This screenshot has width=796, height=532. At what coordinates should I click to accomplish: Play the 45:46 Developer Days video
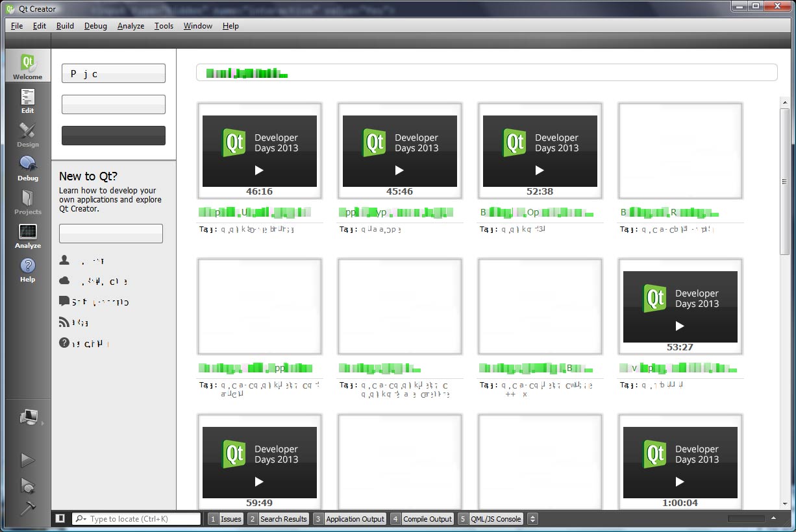point(400,151)
